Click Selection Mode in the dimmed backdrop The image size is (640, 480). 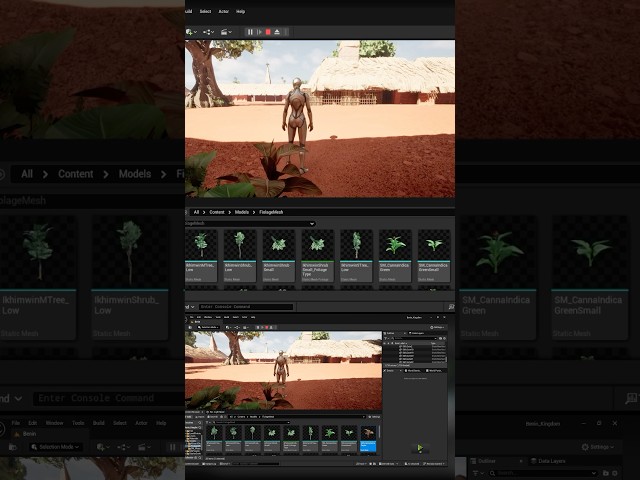click(56, 447)
